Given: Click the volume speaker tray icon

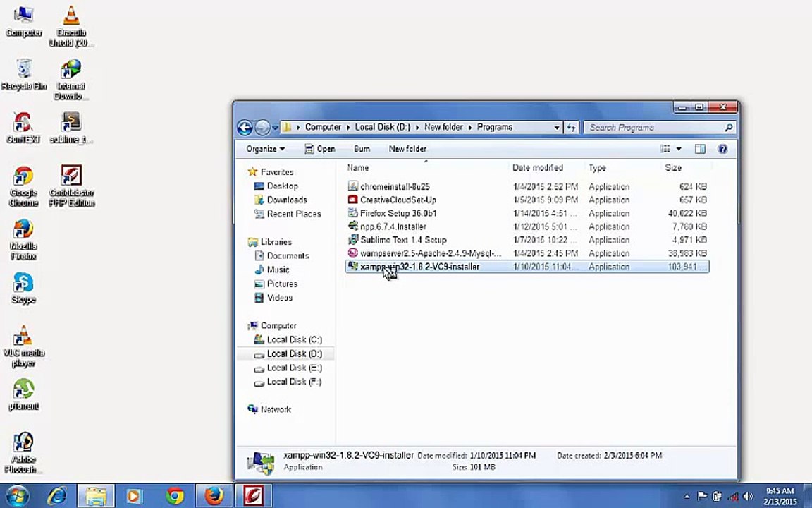Looking at the screenshot, I should coord(748,497).
